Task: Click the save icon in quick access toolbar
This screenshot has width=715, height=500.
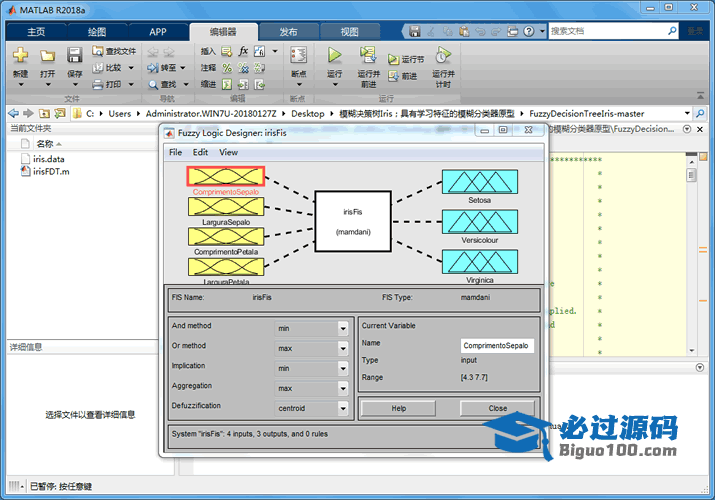Action: pyautogui.click(x=414, y=31)
